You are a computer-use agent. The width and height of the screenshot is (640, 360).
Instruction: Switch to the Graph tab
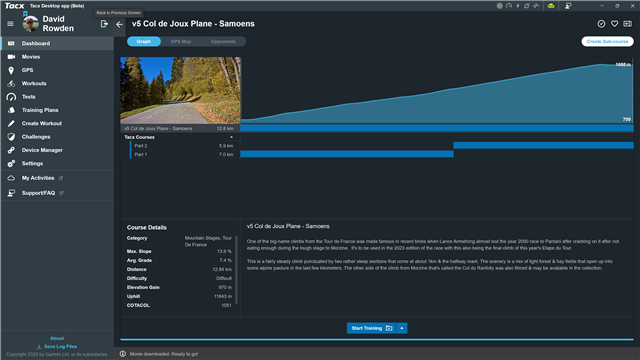point(144,42)
